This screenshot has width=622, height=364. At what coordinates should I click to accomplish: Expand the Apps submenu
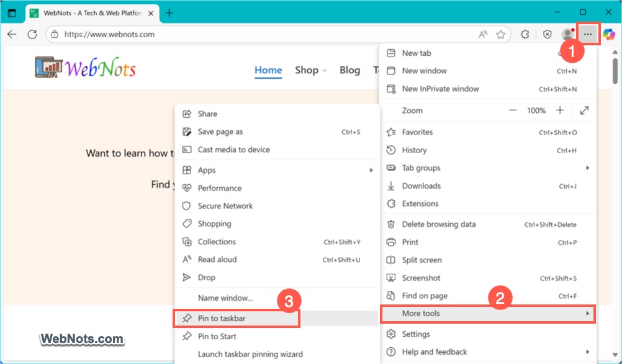pyautogui.click(x=205, y=170)
